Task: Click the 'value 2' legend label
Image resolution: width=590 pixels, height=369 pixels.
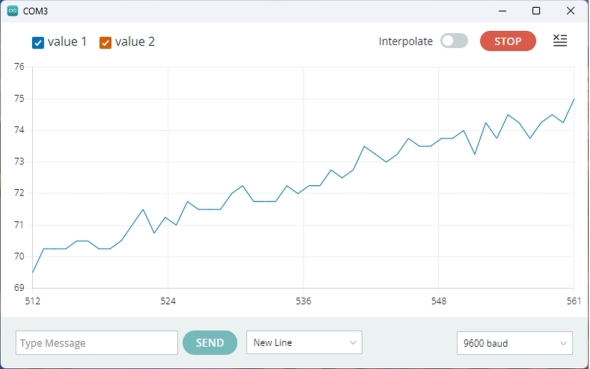Action: click(x=135, y=42)
